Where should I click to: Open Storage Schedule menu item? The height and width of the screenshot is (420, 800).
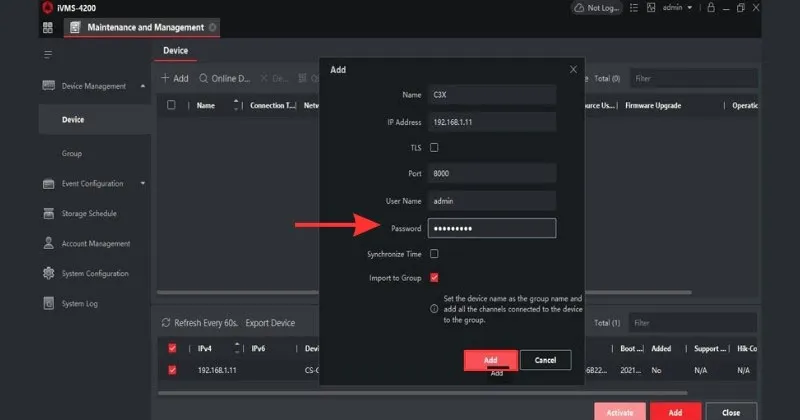click(89, 213)
